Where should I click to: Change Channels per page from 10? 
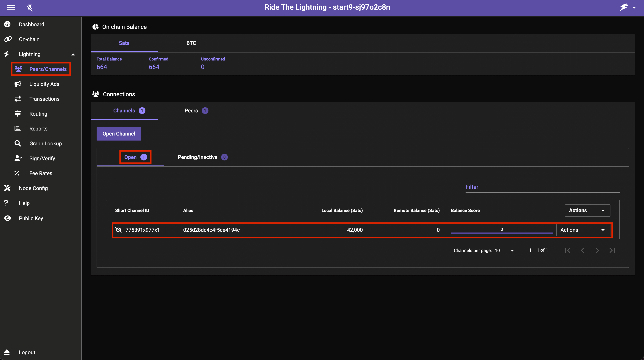coord(505,251)
